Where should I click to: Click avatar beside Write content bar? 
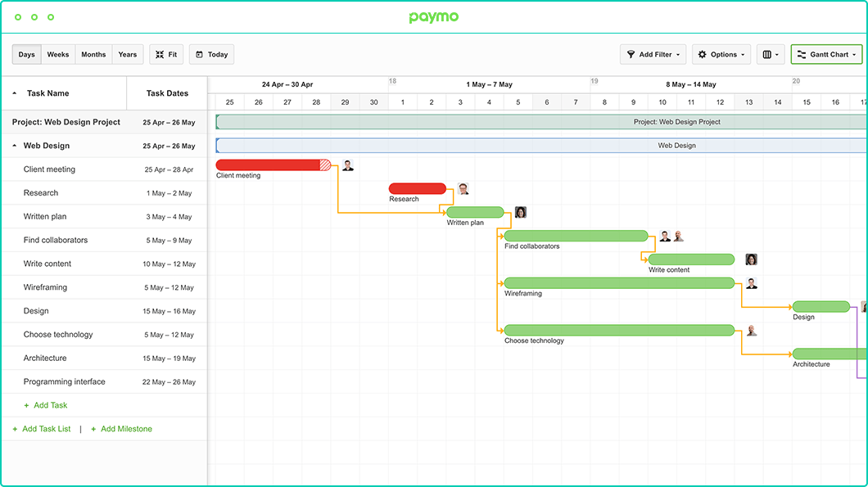coord(751,259)
